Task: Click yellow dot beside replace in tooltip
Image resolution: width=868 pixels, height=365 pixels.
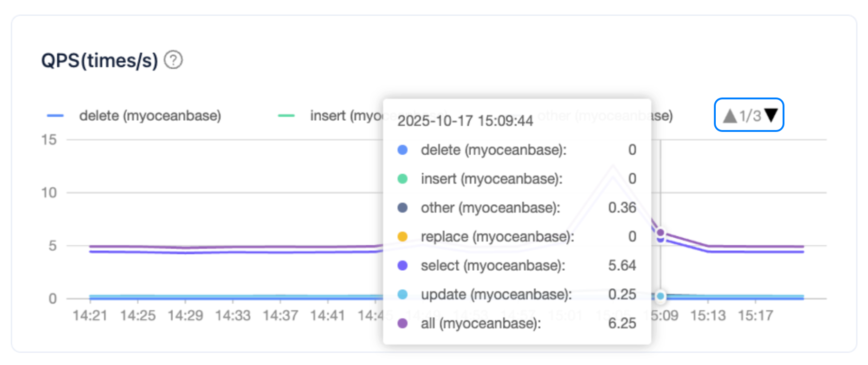Action: click(x=402, y=236)
